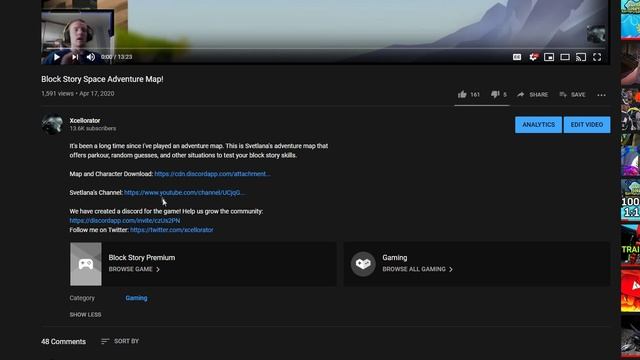
Task: Open the Xcellorator channel name
Action: coord(85,120)
